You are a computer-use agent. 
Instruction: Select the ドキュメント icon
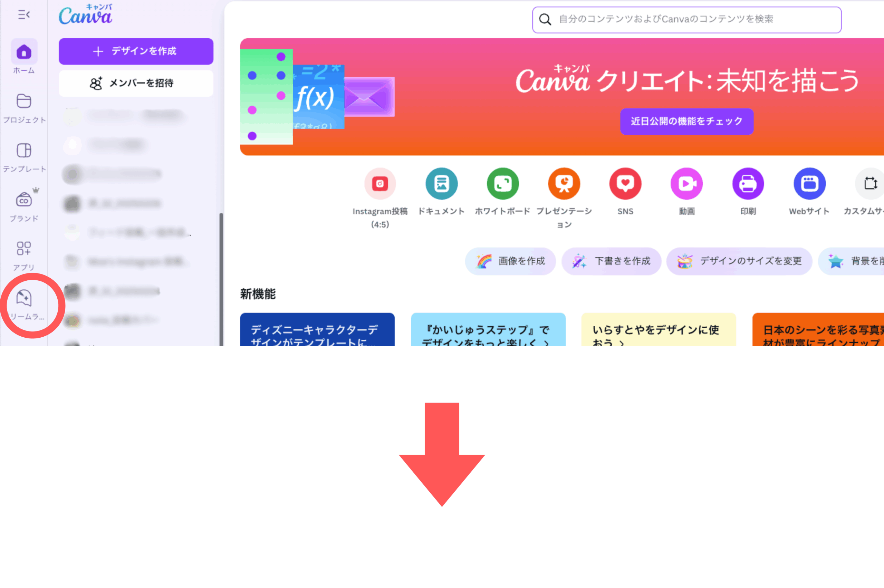coord(441,183)
